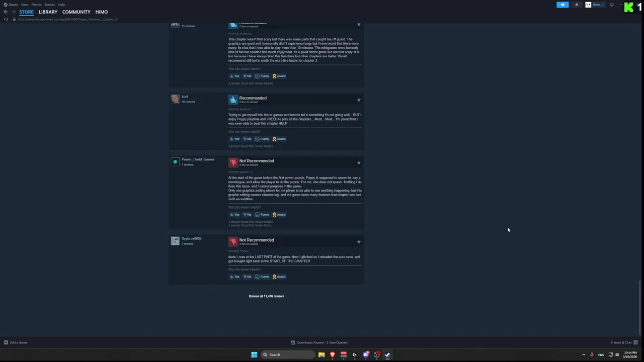Open the kori username link
Image resolution: width=644 pixels, height=362 pixels.
tap(185, 97)
